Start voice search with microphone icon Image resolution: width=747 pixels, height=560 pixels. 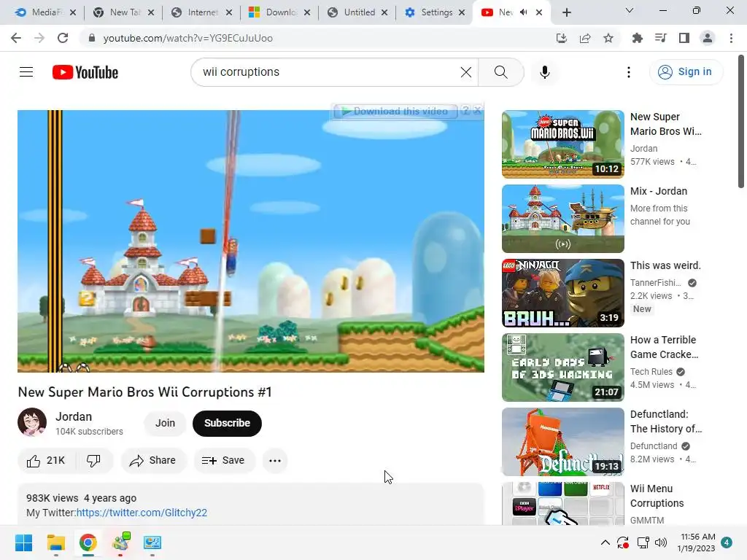[544, 72]
